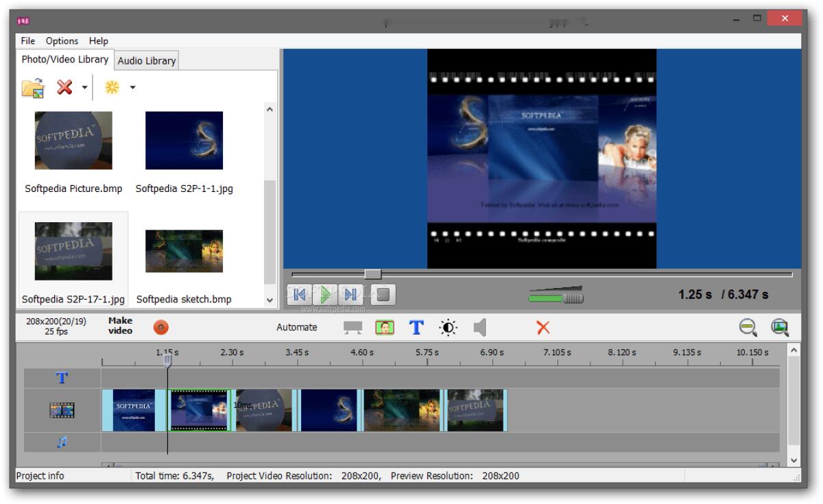Click the record narration button
This screenshot has width=823, height=504.
coord(163,326)
